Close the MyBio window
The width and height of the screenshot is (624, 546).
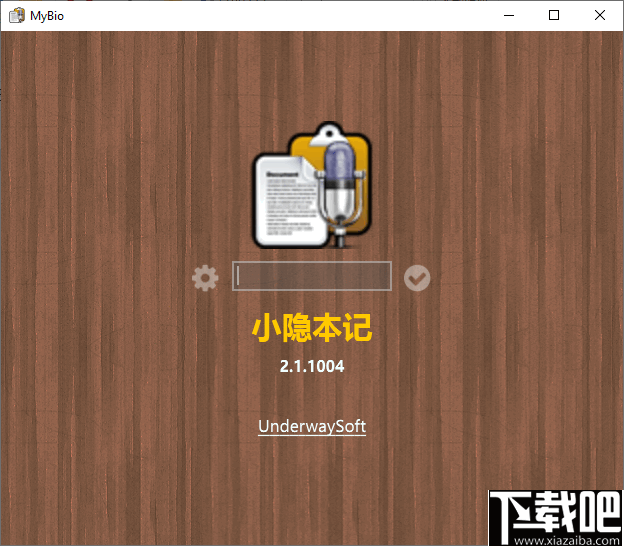tap(599, 16)
